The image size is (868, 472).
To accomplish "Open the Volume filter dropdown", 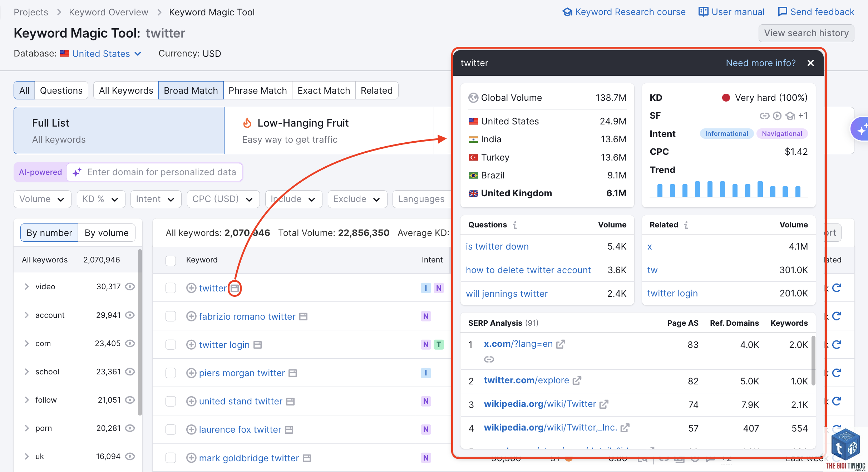I will tap(43, 199).
